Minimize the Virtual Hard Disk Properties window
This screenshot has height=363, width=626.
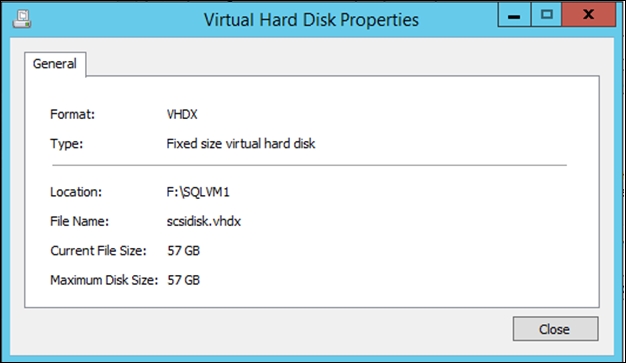514,15
